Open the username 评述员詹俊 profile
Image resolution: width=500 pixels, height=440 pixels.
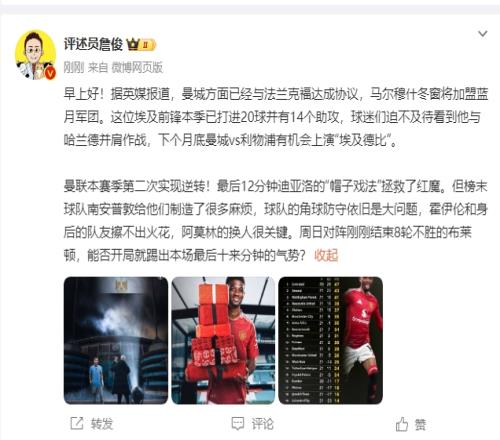click(93, 44)
